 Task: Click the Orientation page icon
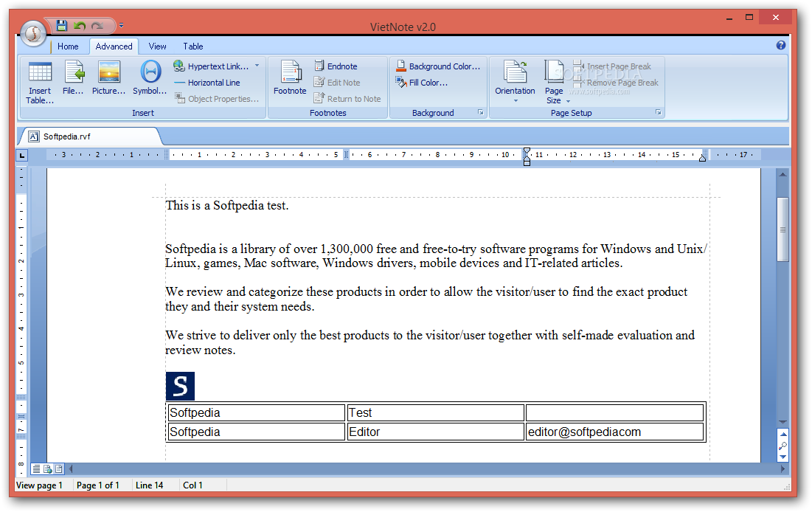coord(516,72)
